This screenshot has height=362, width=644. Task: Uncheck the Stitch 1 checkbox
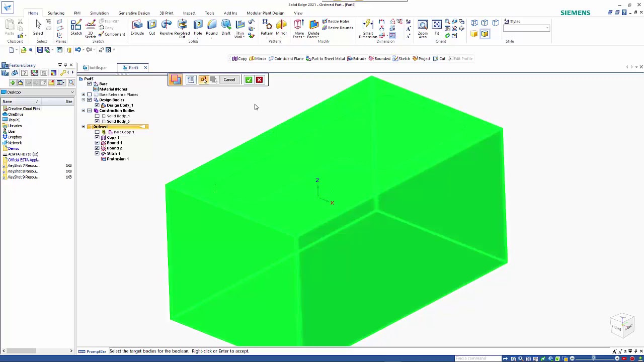97,153
